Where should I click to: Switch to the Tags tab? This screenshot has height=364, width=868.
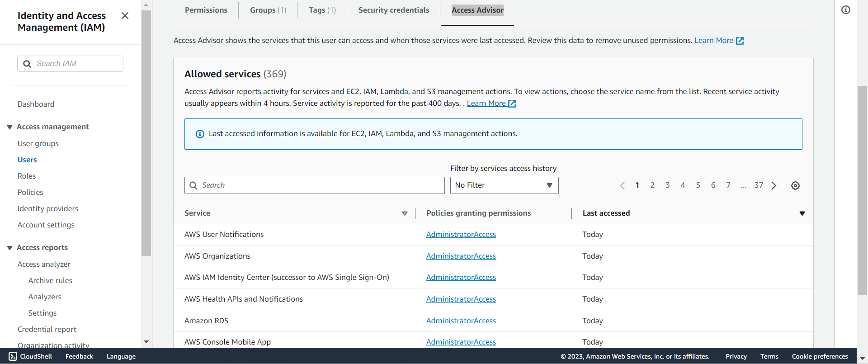click(x=322, y=10)
